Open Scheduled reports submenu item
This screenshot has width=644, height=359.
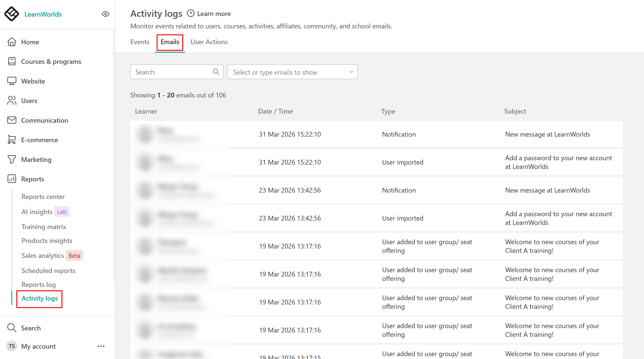(x=48, y=270)
